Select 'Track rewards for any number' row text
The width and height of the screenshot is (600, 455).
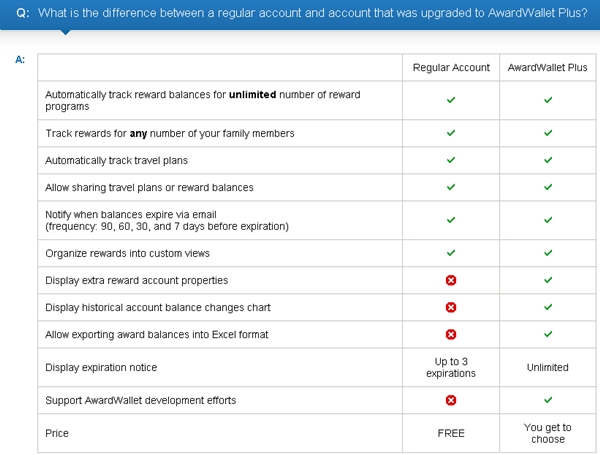pos(170,133)
